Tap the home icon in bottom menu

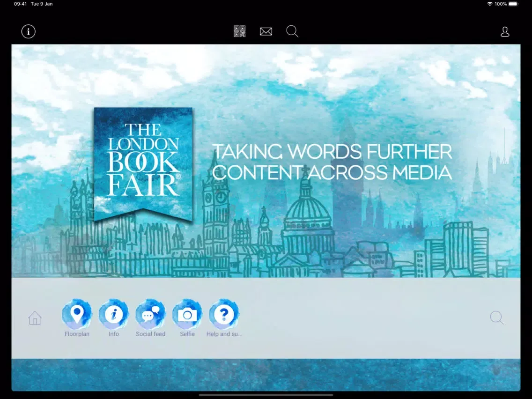click(35, 318)
